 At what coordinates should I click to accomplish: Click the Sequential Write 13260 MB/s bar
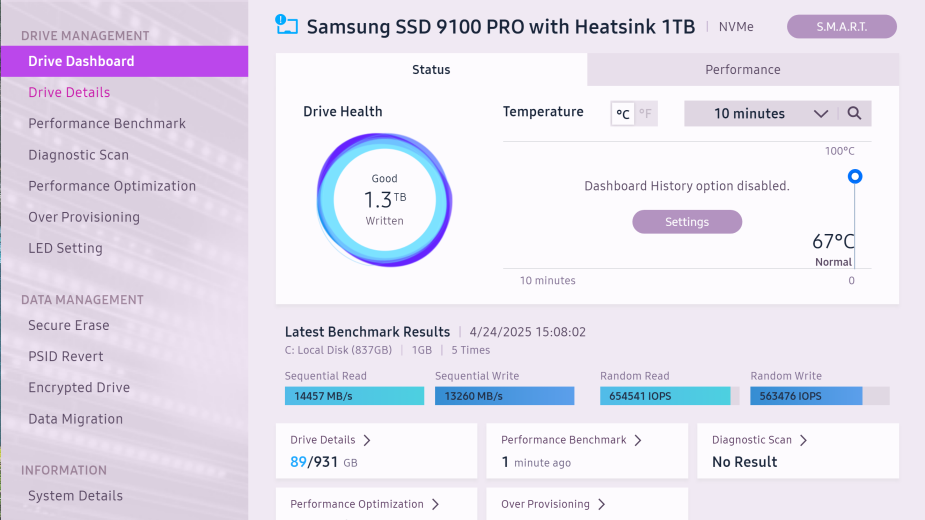[504, 396]
